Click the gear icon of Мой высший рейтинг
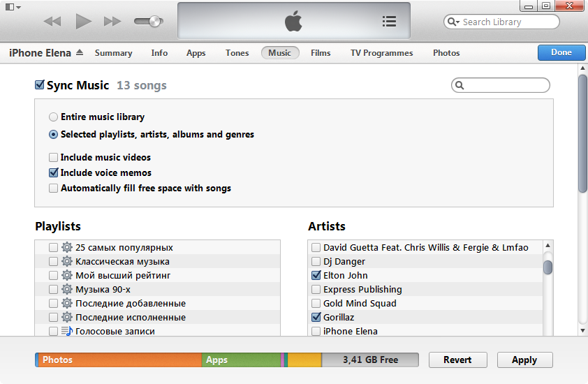The width and height of the screenshot is (588, 384). click(x=67, y=275)
